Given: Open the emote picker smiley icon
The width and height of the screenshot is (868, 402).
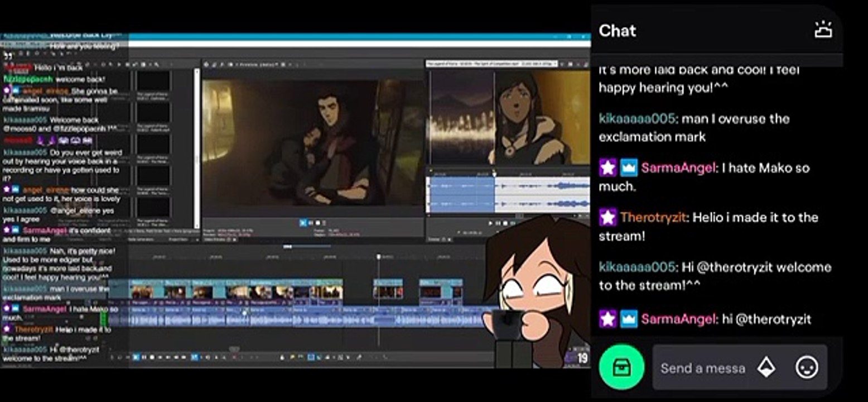Looking at the screenshot, I should pyautogui.click(x=807, y=367).
